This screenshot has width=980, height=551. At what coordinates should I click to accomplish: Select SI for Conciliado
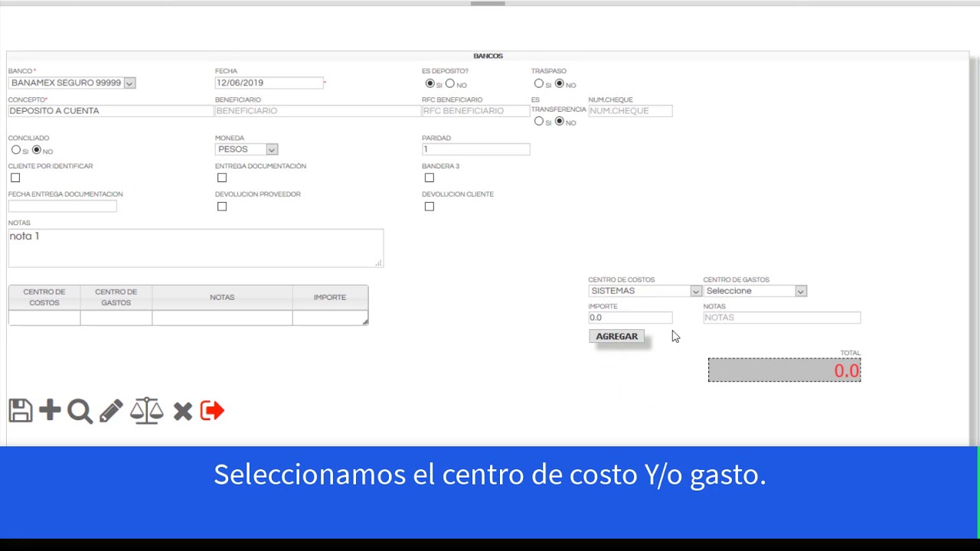point(16,150)
